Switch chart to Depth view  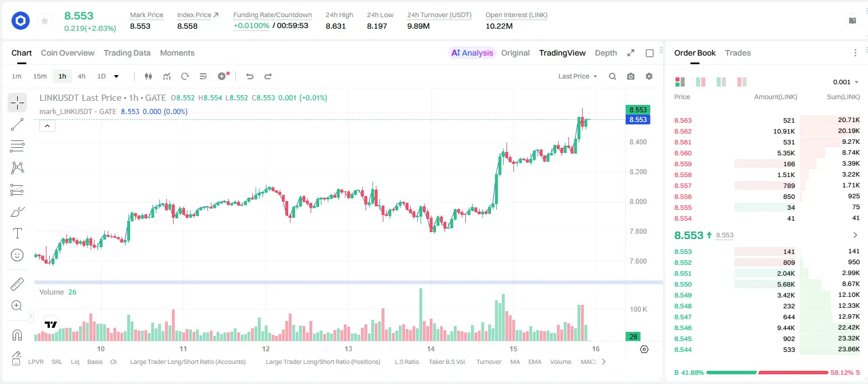tap(606, 53)
